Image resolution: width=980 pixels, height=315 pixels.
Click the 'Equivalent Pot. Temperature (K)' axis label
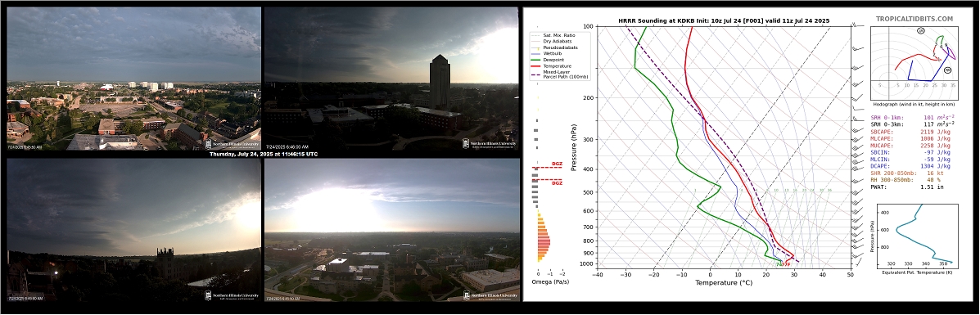click(917, 272)
